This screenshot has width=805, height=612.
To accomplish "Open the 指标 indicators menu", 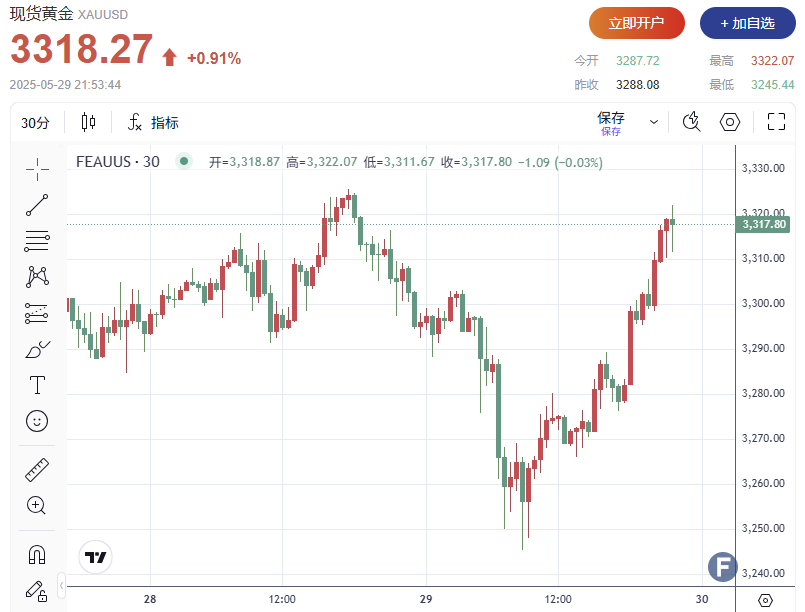I will pos(153,123).
